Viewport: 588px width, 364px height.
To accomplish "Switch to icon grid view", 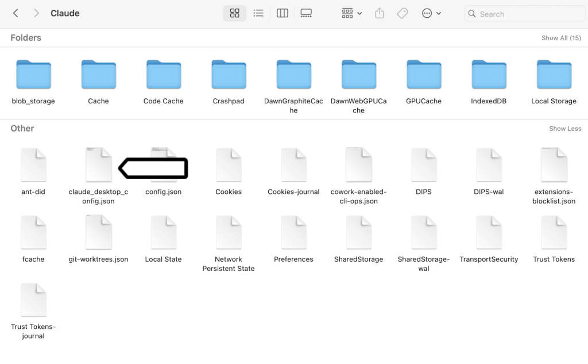I will click(235, 14).
